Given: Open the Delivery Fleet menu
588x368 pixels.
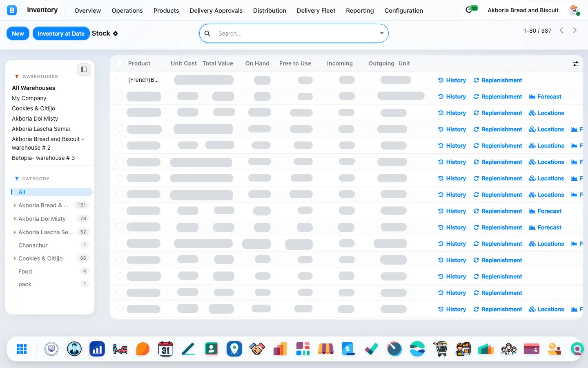Looking at the screenshot, I should pyautogui.click(x=316, y=11).
